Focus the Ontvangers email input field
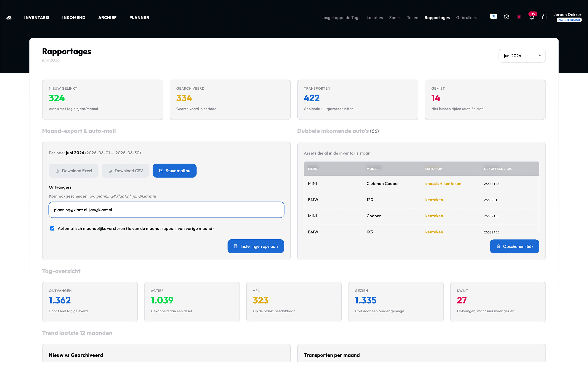Screen dimensions: 588x368 [166, 210]
